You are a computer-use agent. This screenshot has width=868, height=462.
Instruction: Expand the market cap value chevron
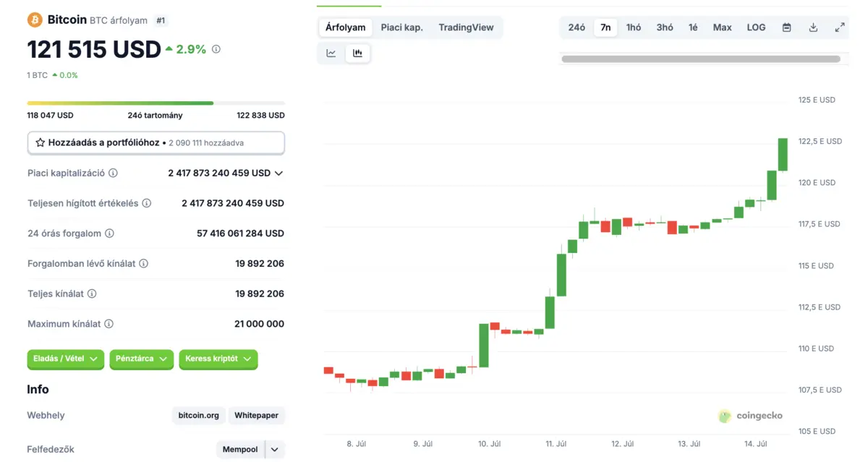point(278,174)
